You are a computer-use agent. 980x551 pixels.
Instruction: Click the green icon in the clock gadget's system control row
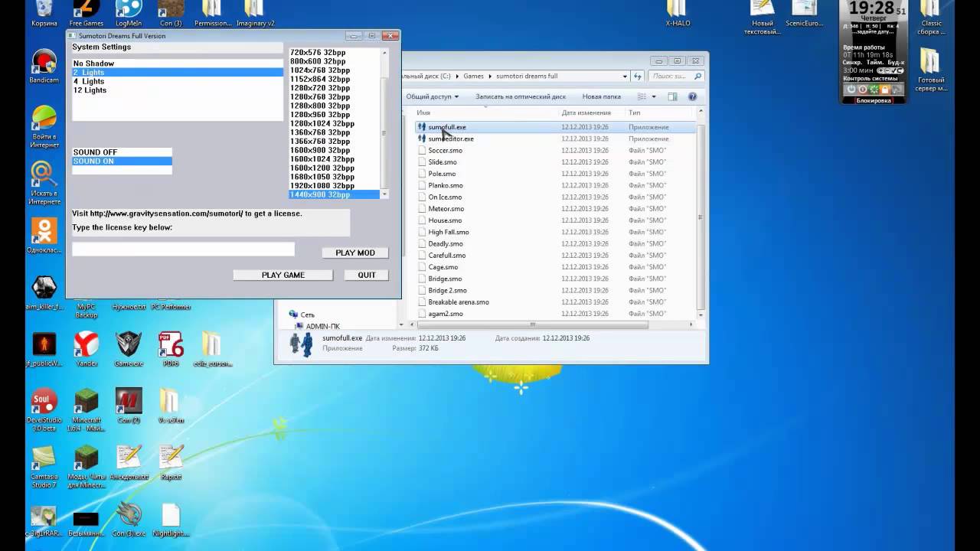point(874,90)
